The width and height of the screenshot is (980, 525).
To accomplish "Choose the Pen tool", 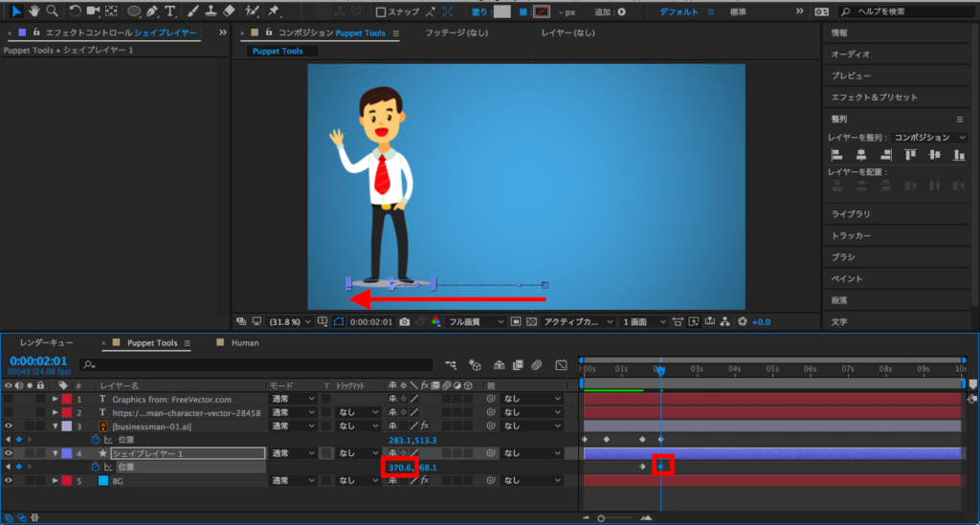I will click(x=152, y=11).
